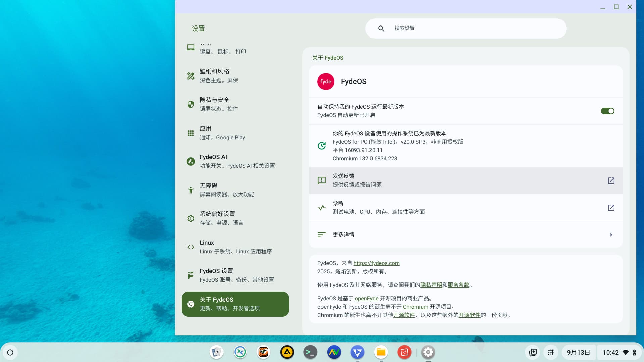This screenshot has width=644, height=362.
Task: Click the 系统偏好设置 gear icon
Action: coord(191,218)
